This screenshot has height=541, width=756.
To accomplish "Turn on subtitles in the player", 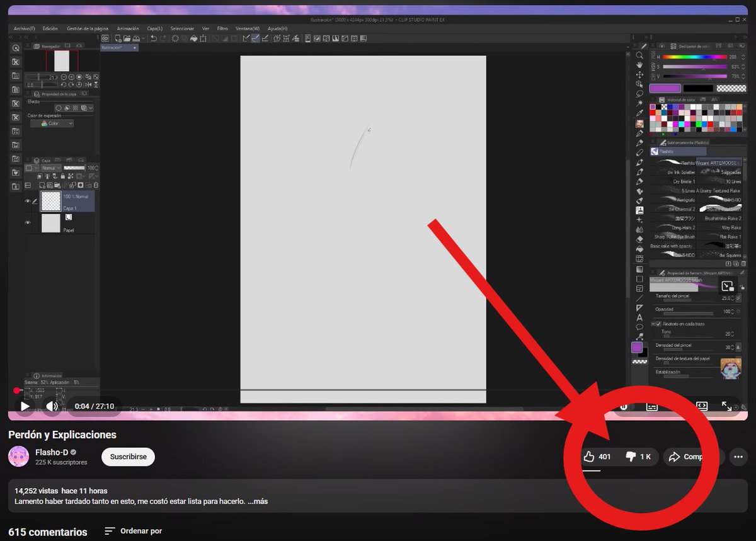I will click(652, 407).
